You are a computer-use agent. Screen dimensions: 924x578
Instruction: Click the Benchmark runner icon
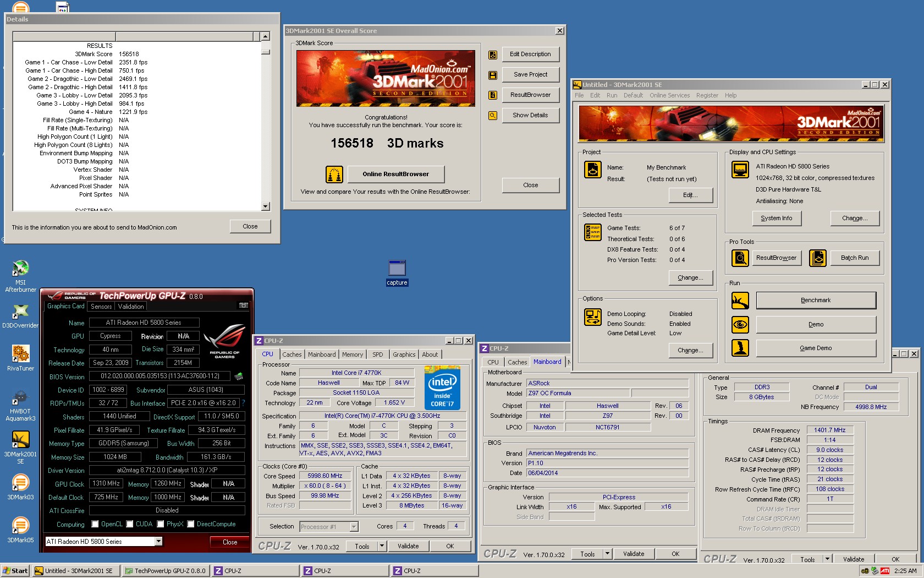pyautogui.click(x=740, y=301)
